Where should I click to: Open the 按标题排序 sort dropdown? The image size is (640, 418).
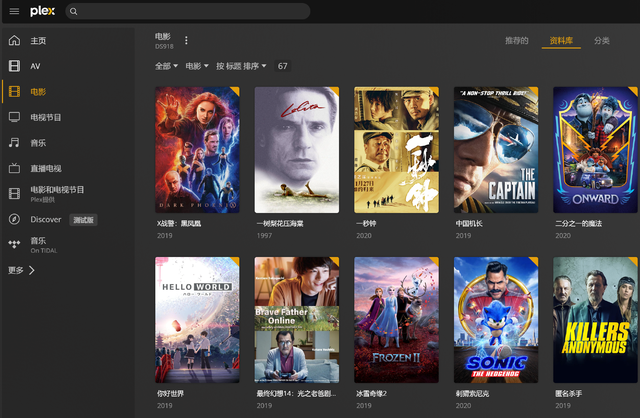point(241,66)
